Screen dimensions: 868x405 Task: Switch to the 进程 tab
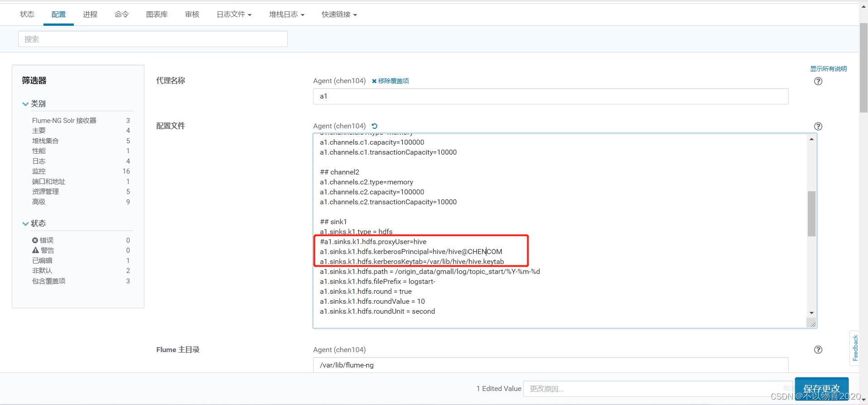tap(90, 14)
